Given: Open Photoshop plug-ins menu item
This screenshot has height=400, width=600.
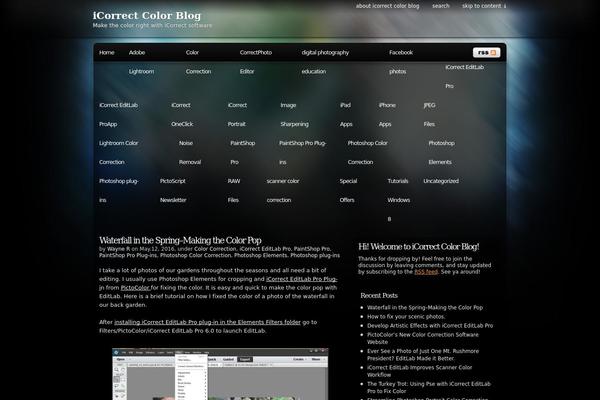Looking at the screenshot, I should [x=119, y=190].
